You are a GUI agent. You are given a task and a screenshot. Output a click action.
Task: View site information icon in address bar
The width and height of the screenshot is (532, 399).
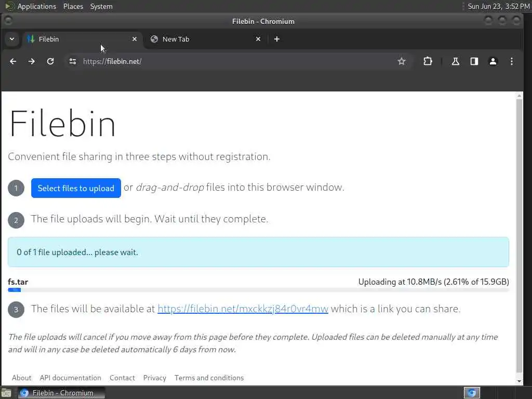[x=73, y=61]
